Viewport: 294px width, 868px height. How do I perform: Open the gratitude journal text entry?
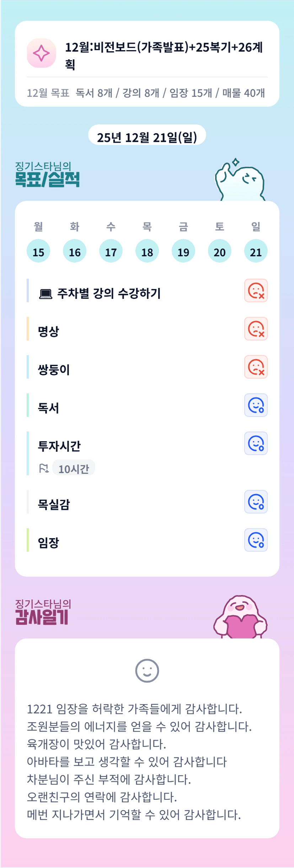pos(139,761)
